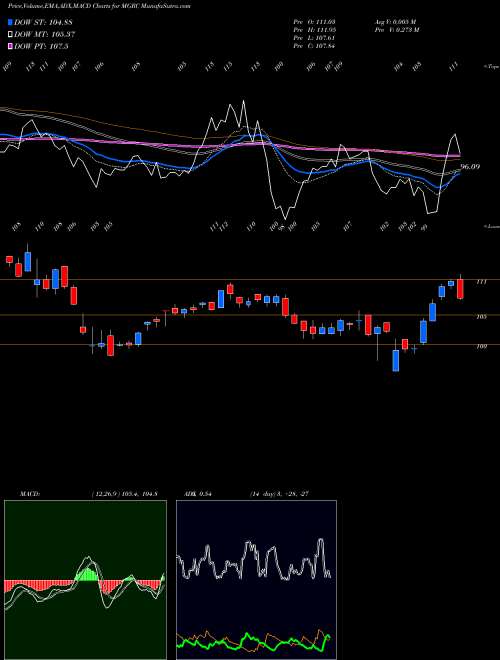Click the lowest blue candlestick below 100

click(396, 360)
